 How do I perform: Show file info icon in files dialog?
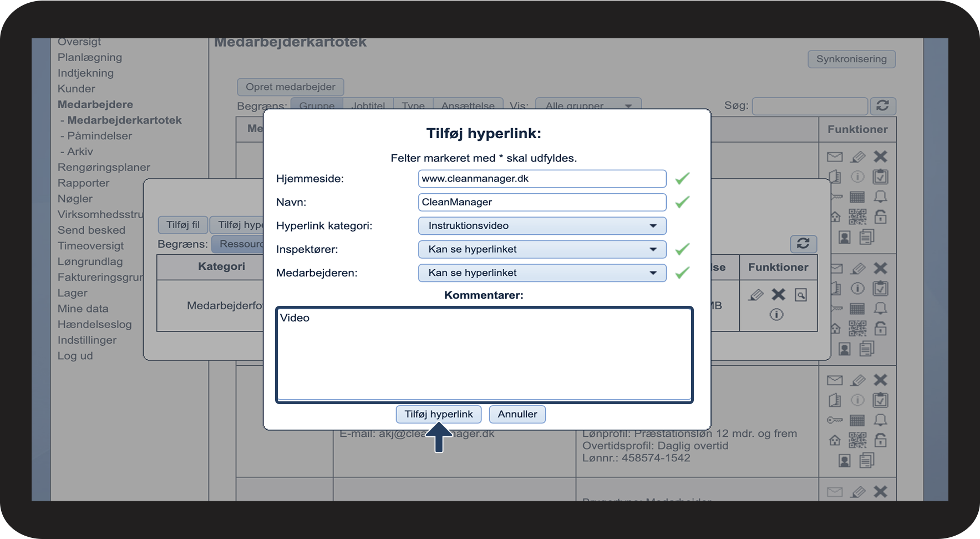coord(776,315)
